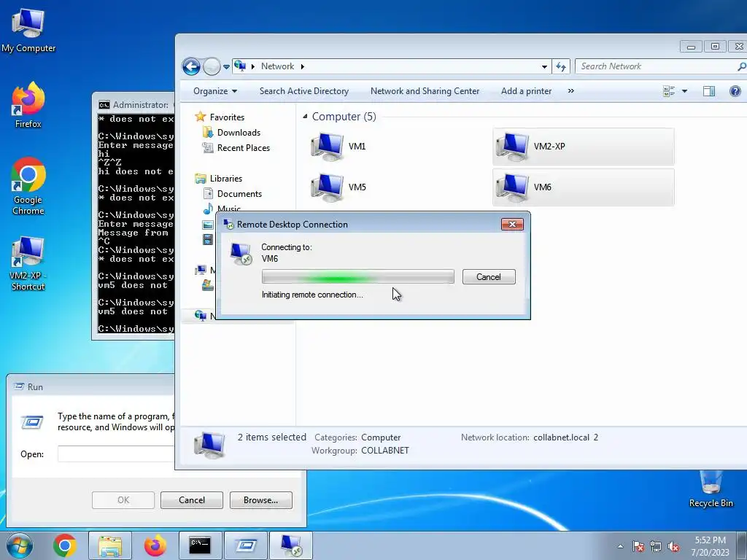
Task: Select the VM6 computer
Action: pos(583,187)
